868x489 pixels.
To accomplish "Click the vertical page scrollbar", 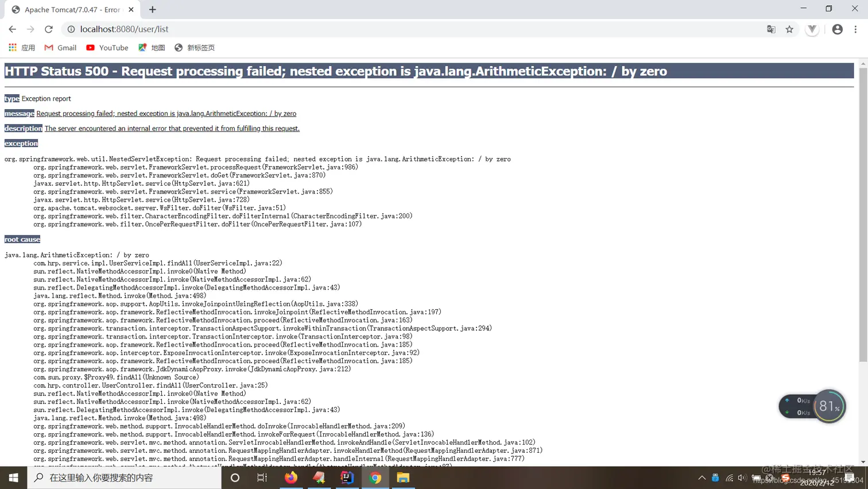I will (863, 215).
